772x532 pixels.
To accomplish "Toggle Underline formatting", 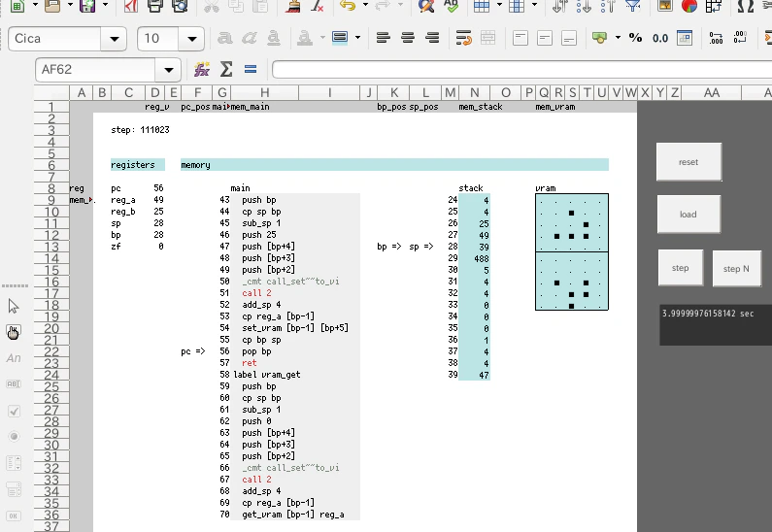I will click(x=274, y=38).
